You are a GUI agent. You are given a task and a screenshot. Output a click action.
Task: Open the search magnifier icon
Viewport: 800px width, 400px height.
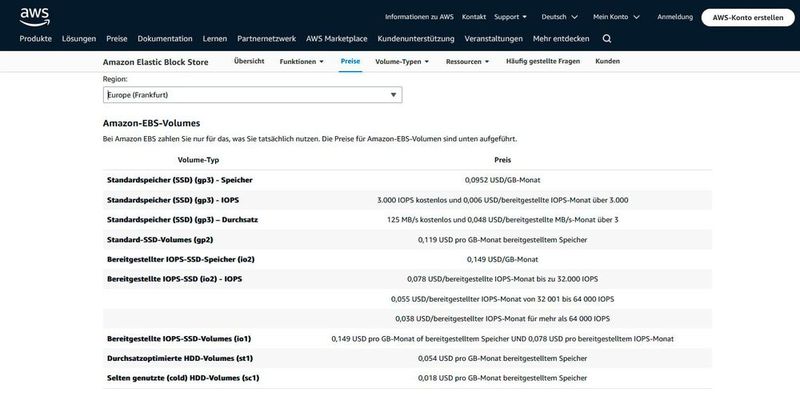(x=607, y=39)
